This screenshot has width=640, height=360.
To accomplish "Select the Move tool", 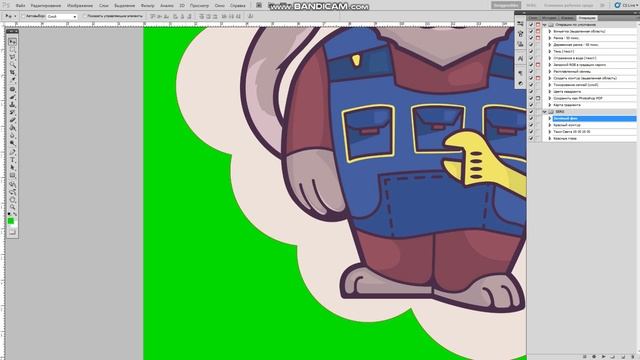I will pyautogui.click(x=12, y=42).
